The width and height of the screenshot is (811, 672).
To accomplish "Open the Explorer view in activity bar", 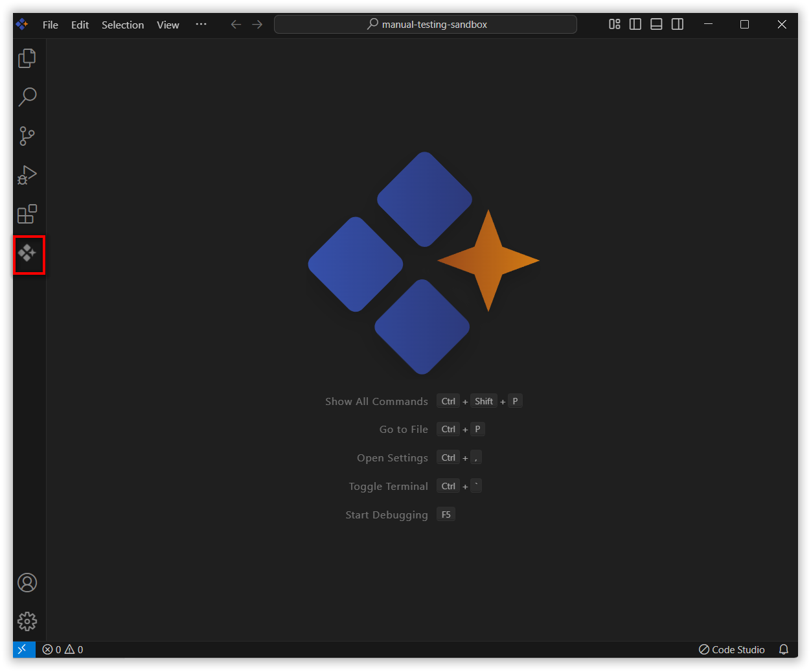I will click(27, 58).
